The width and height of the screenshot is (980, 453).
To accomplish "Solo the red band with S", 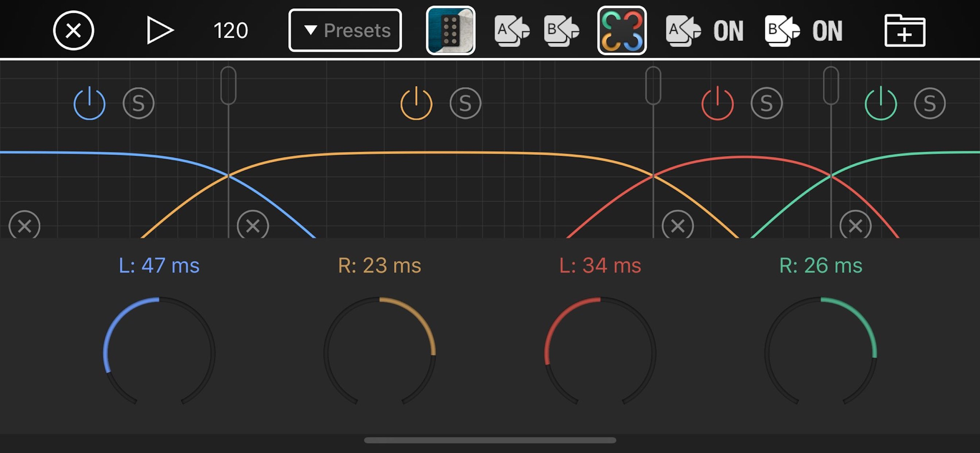I will 766,103.
